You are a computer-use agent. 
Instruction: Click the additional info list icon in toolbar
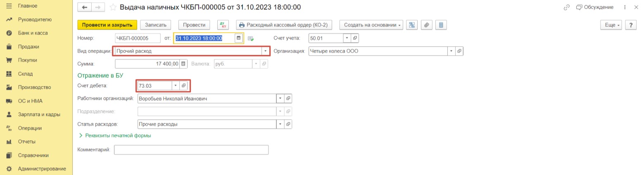coord(441,25)
